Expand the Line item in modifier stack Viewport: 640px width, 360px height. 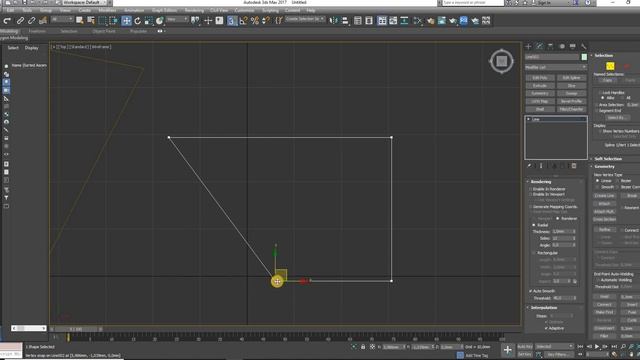pyautogui.click(x=529, y=119)
